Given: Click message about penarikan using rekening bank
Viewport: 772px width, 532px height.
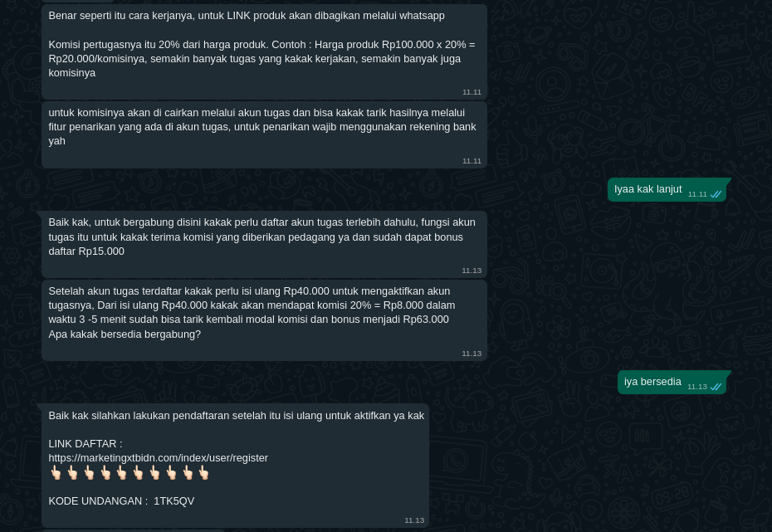Looking at the screenshot, I should [x=265, y=134].
